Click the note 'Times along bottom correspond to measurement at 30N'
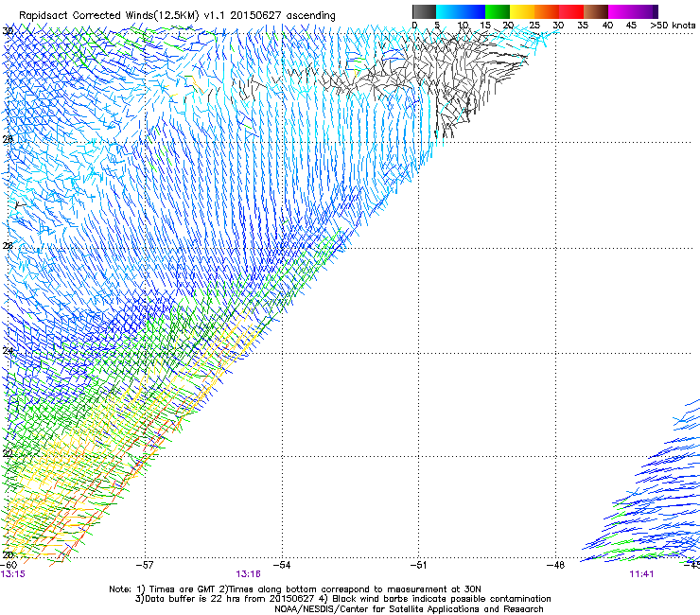The image size is (700, 615). [x=355, y=589]
